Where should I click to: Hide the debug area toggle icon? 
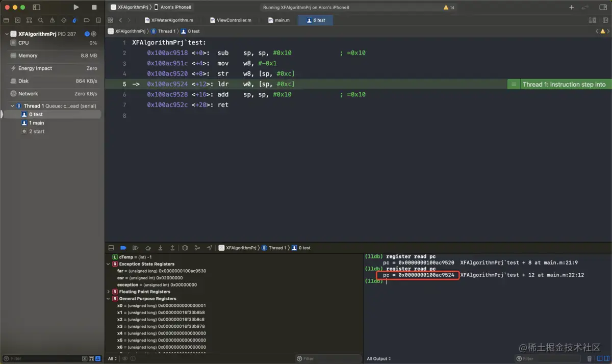[x=111, y=248]
